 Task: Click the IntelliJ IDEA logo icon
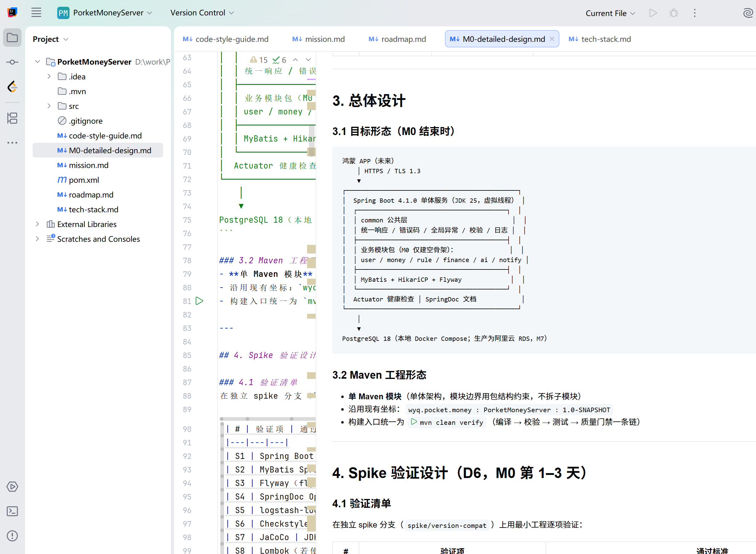12,13
